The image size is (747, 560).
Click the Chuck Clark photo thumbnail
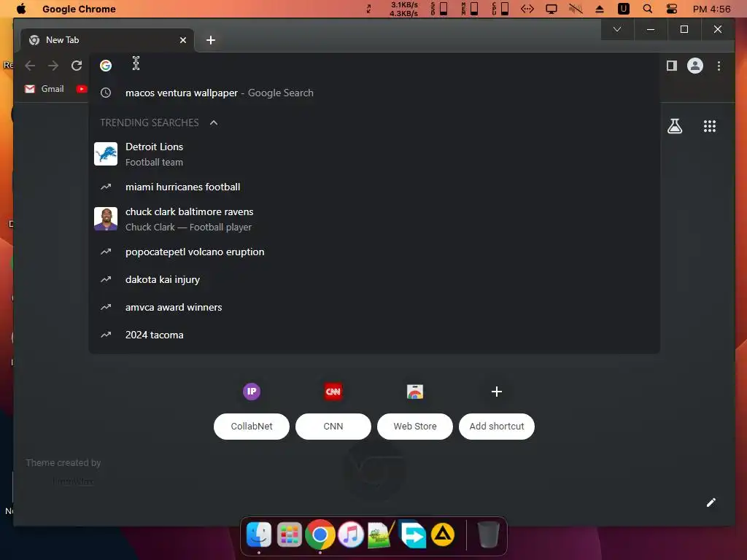point(106,219)
